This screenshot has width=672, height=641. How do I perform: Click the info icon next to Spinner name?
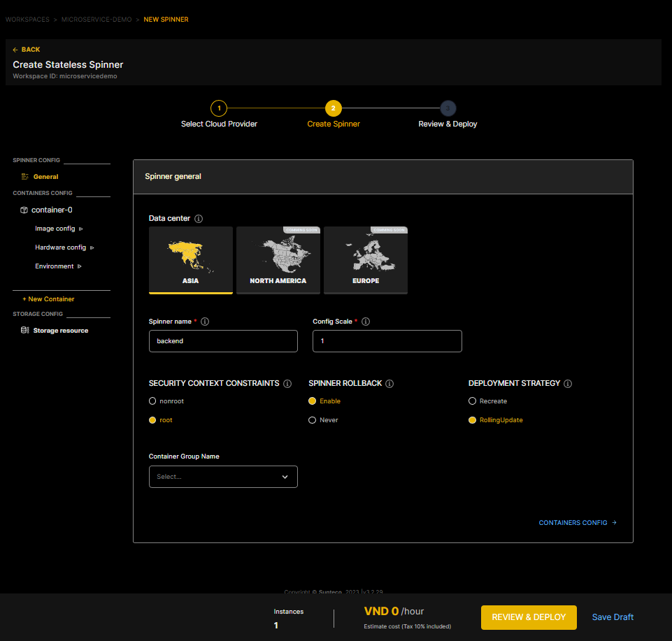(x=205, y=322)
